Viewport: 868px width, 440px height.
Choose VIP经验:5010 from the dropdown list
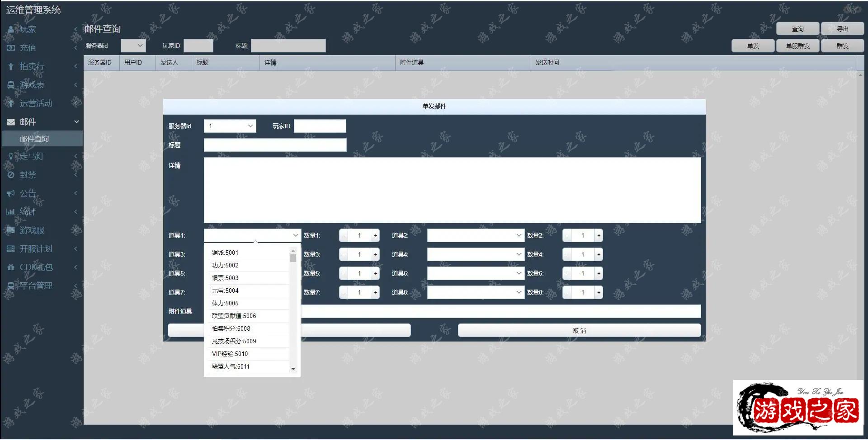[x=230, y=354]
